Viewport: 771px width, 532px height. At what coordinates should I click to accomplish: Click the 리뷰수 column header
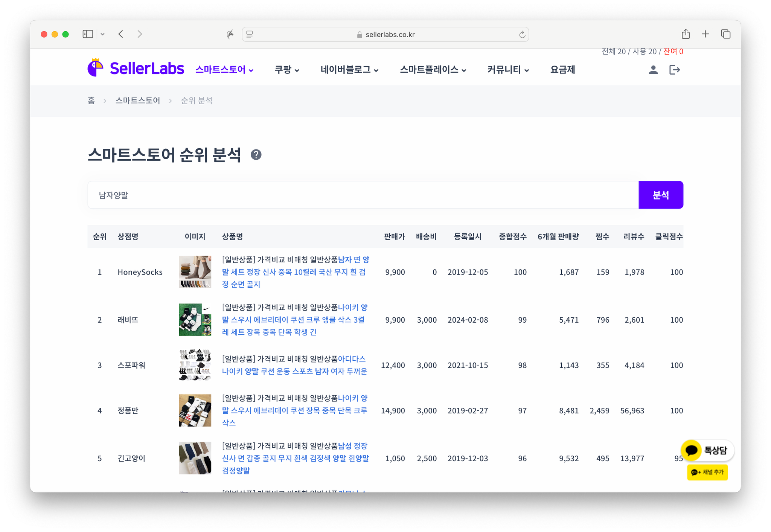[634, 236]
